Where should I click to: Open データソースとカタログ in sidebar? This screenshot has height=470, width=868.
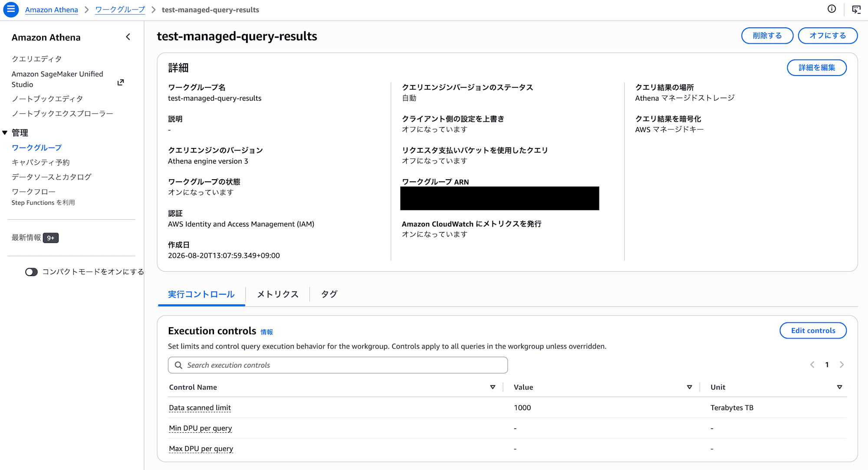tap(52, 177)
